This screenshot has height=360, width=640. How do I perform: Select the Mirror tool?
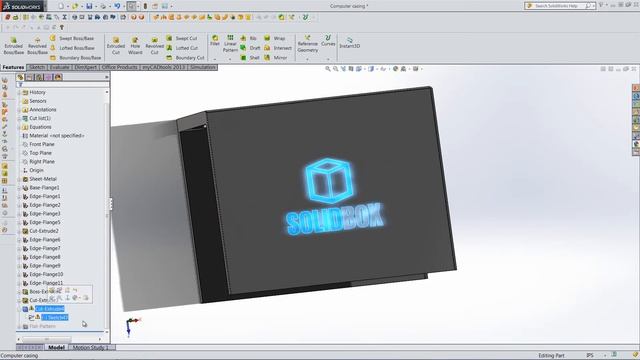click(276, 58)
